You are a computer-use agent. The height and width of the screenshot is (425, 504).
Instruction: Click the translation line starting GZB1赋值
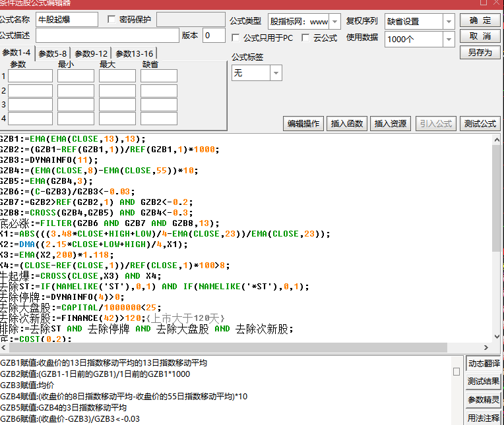point(104,363)
